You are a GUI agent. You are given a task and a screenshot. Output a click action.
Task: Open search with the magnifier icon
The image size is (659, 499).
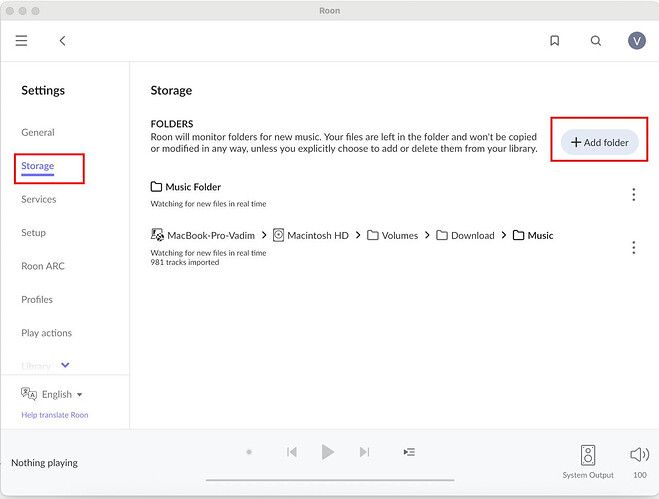point(596,41)
